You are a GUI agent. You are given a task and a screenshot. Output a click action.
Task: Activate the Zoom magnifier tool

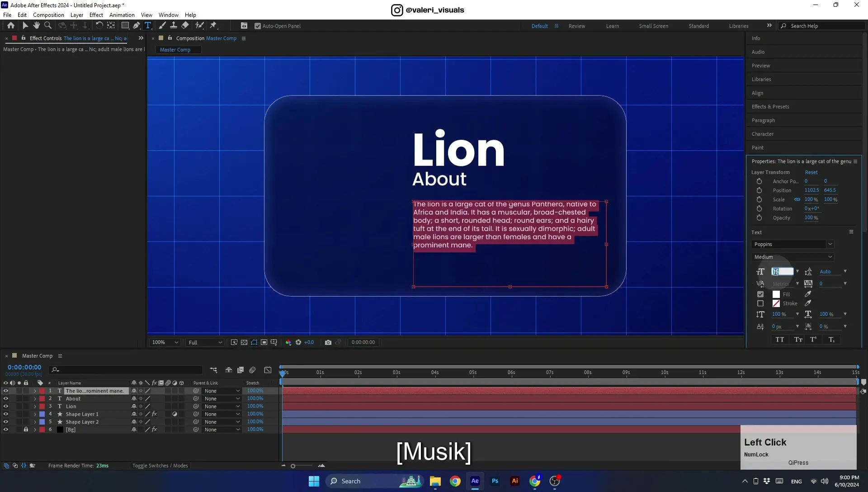coord(48,26)
